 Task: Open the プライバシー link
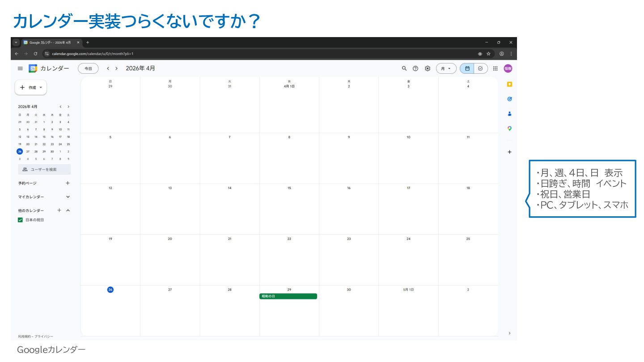(44, 337)
